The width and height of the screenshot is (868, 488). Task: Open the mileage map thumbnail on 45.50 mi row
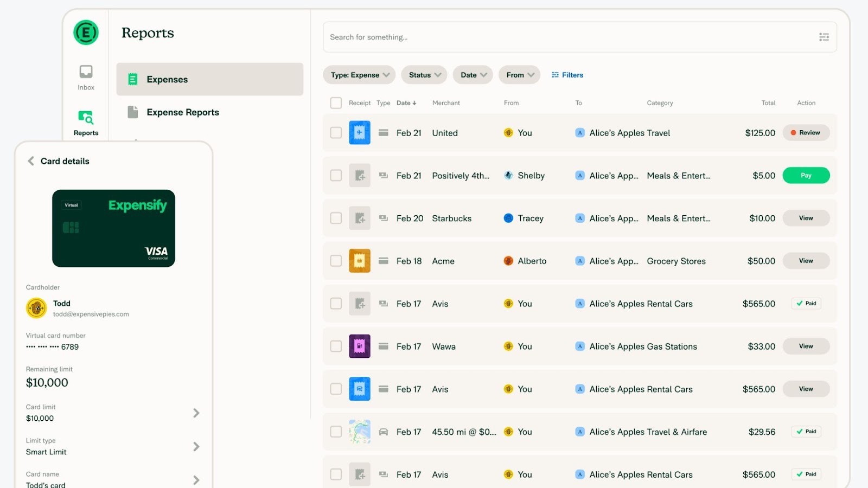tap(359, 431)
